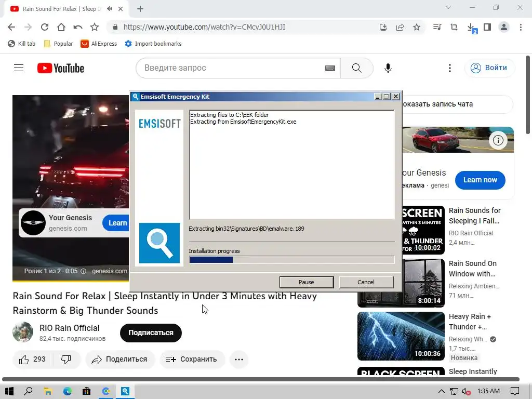Open the Heavy Rain + Thunder video thumbnail
Image resolution: width=532 pixels, height=399 pixels.
click(x=401, y=336)
